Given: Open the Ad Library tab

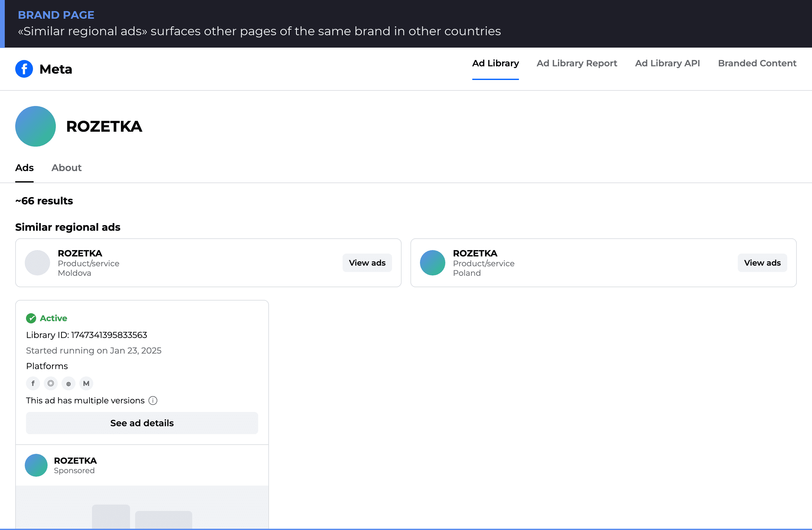Looking at the screenshot, I should tap(495, 63).
